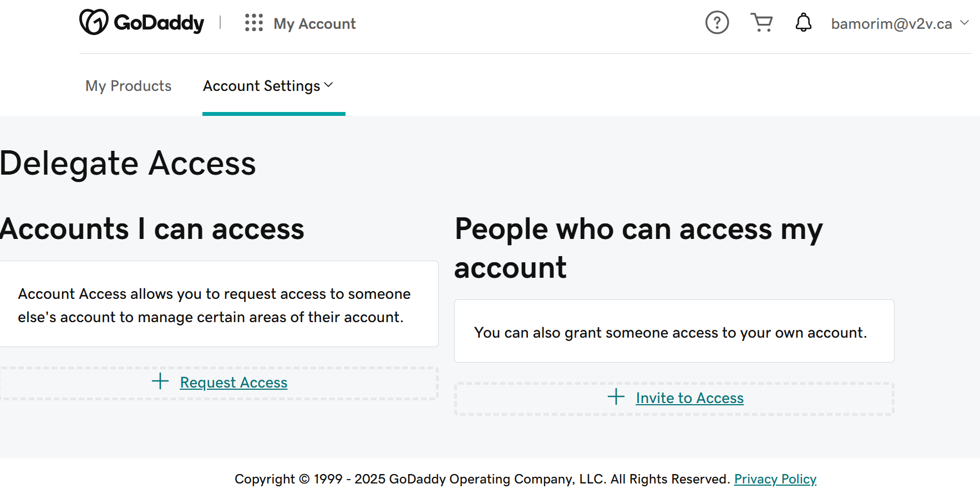Click the Request Access link
This screenshot has width=980, height=494.
(x=233, y=383)
